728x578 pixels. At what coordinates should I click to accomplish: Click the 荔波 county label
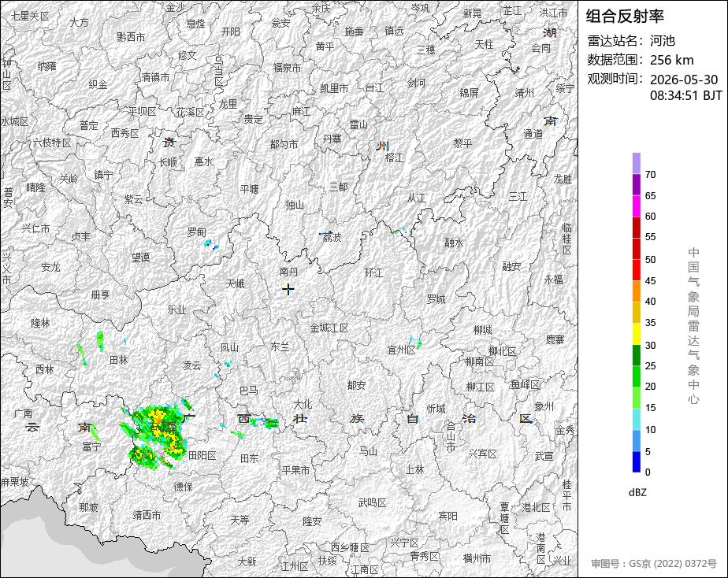point(332,238)
